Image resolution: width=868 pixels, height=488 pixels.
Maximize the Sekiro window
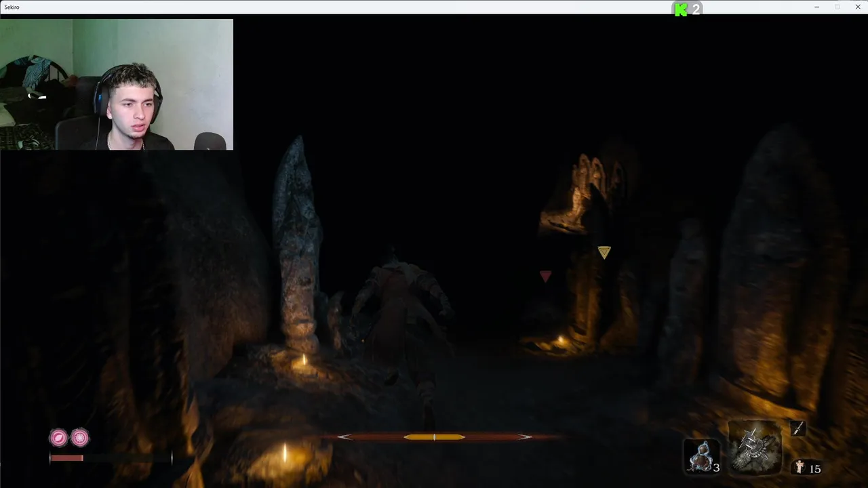(x=837, y=7)
